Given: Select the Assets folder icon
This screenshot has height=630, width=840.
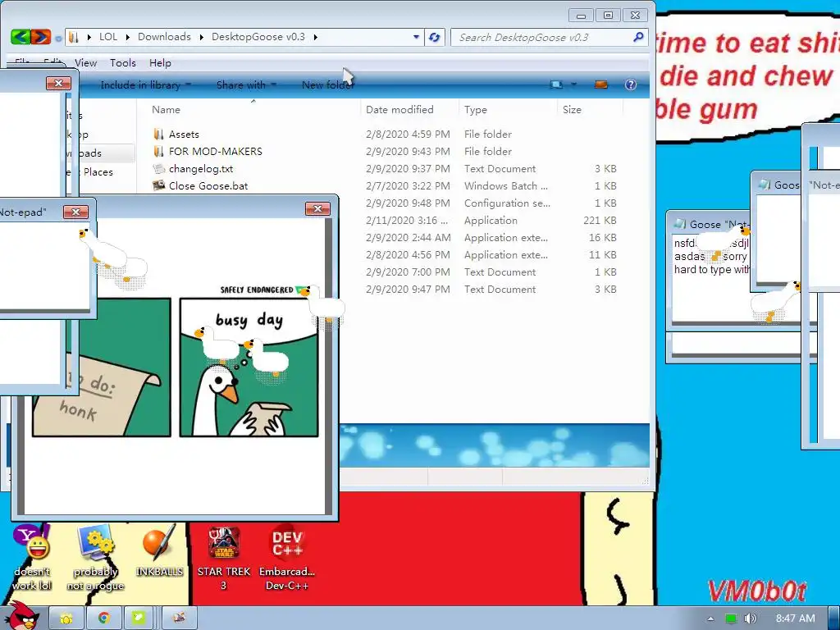Looking at the screenshot, I should (x=158, y=134).
